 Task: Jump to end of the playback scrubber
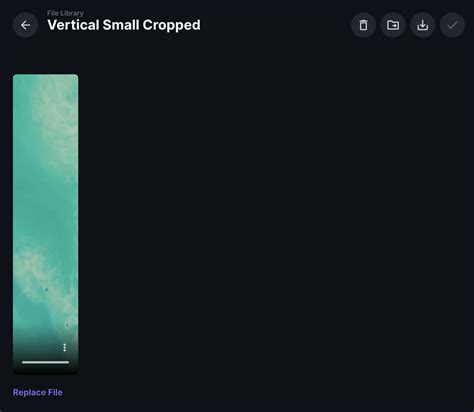68,362
